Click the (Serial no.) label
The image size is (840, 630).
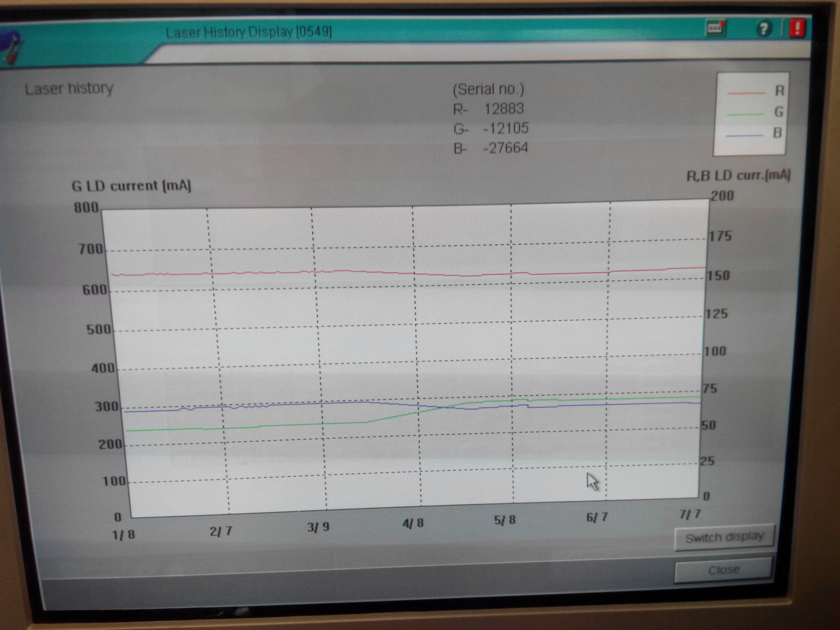488,89
